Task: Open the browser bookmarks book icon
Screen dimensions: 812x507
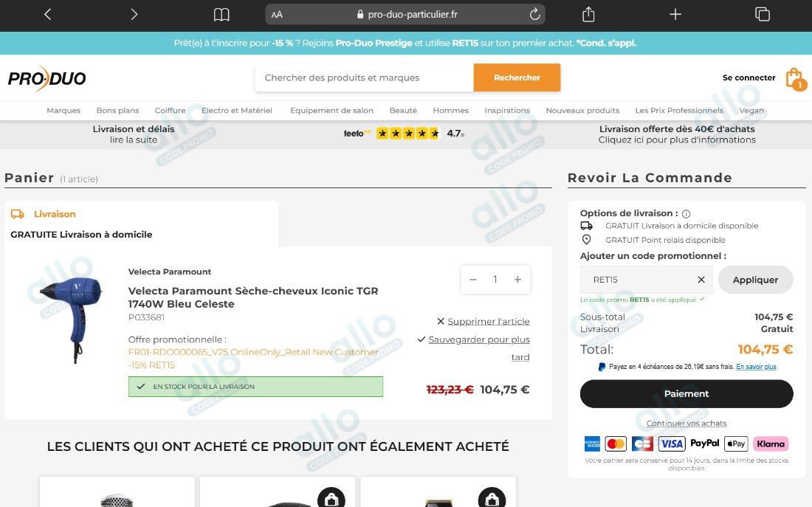Action: [221, 15]
